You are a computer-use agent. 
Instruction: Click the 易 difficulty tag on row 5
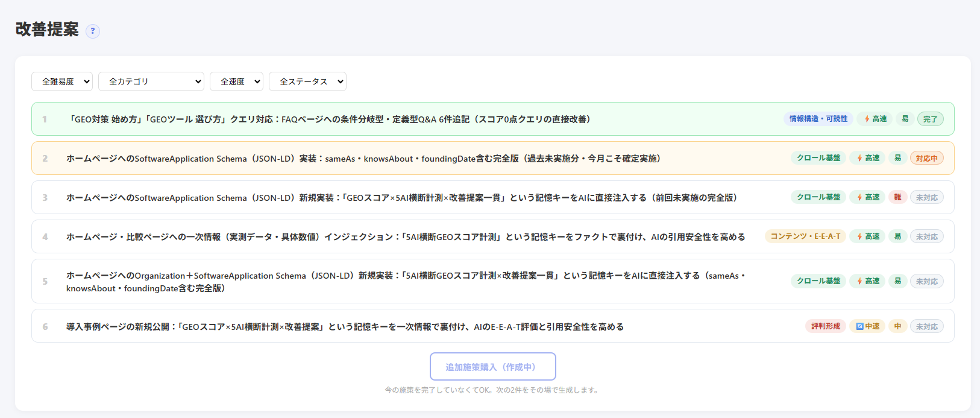pyautogui.click(x=897, y=281)
